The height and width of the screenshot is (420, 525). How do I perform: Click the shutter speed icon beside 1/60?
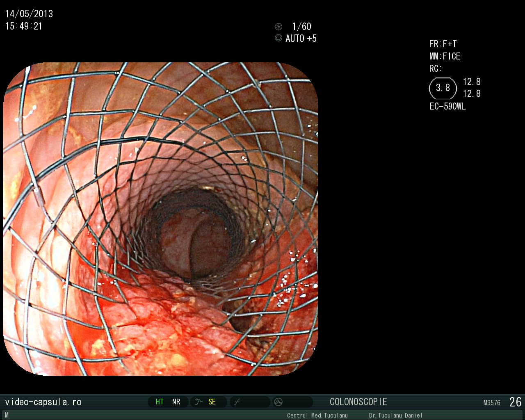click(278, 27)
